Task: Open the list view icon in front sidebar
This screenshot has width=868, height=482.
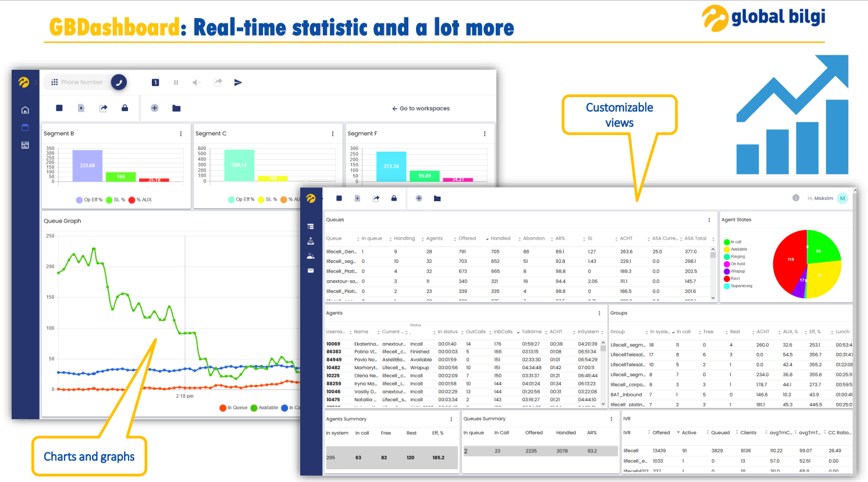Action: click(x=311, y=227)
